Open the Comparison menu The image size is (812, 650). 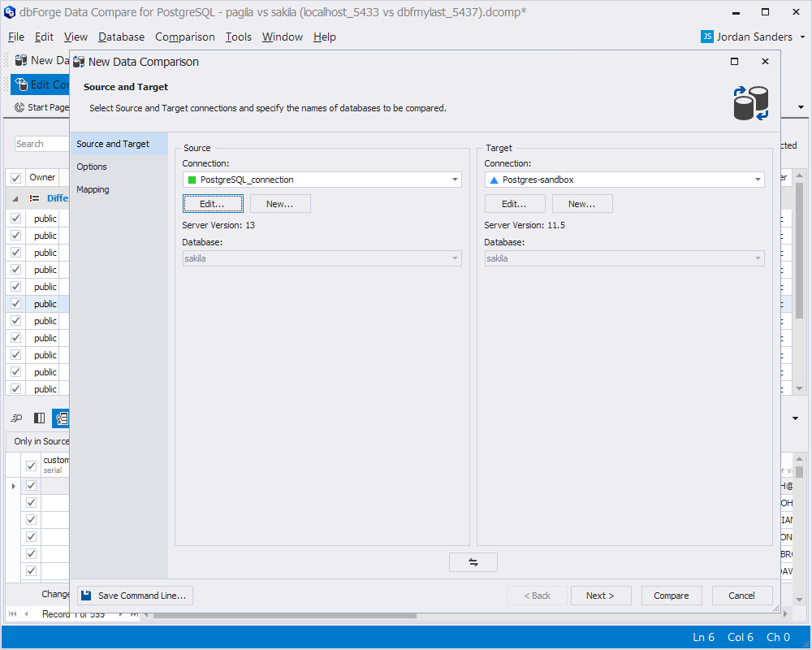pyautogui.click(x=185, y=37)
